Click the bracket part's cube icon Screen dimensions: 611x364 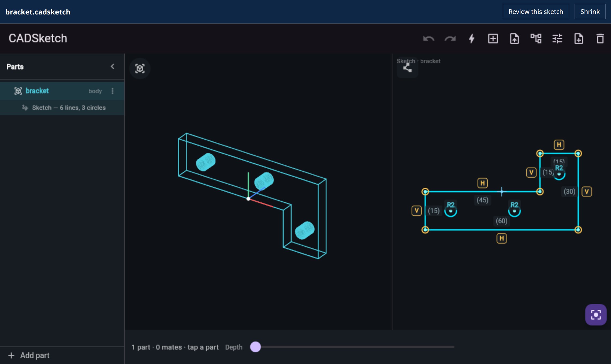click(18, 91)
